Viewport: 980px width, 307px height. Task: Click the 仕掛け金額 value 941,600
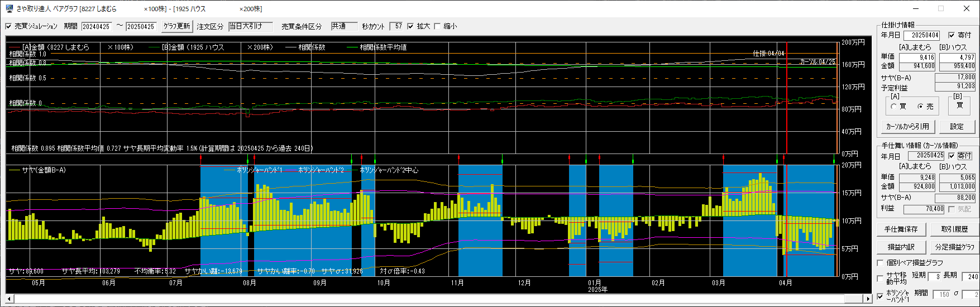918,66
